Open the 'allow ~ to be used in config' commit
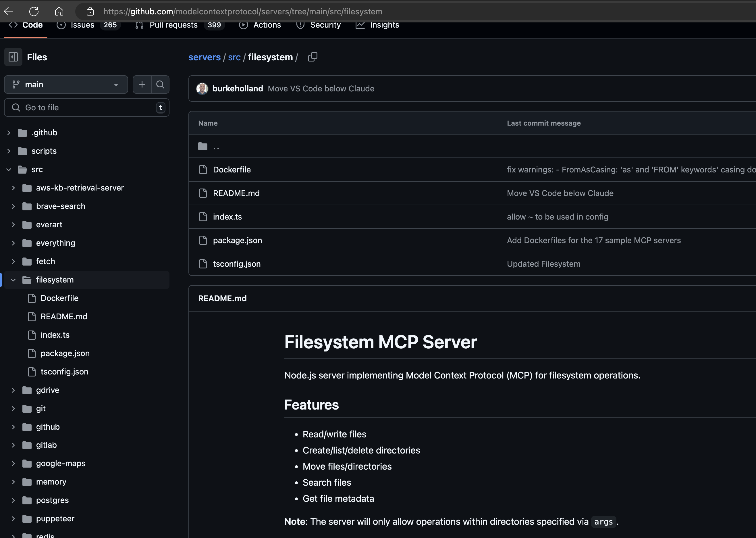The width and height of the screenshot is (756, 538). [x=558, y=217]
